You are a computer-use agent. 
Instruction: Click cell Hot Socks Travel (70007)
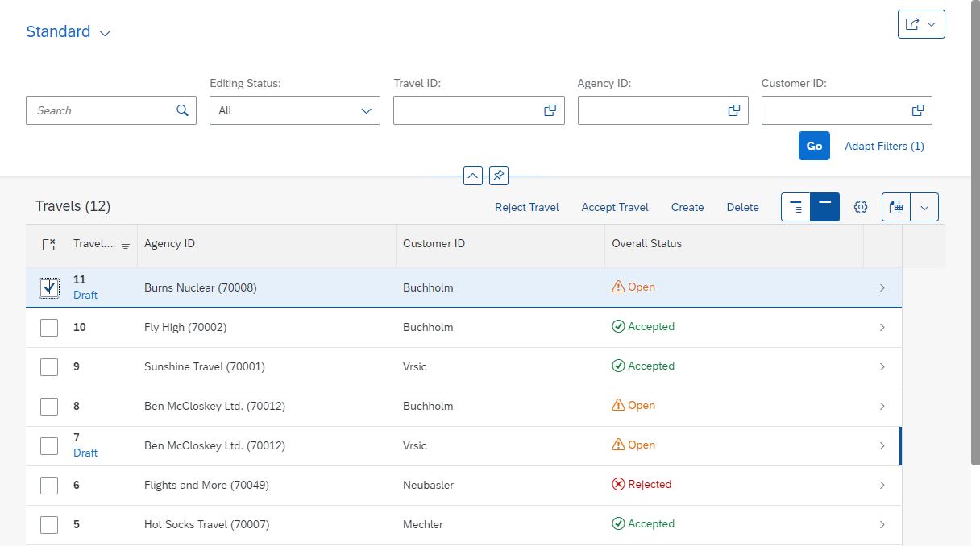tap(206, 524)
